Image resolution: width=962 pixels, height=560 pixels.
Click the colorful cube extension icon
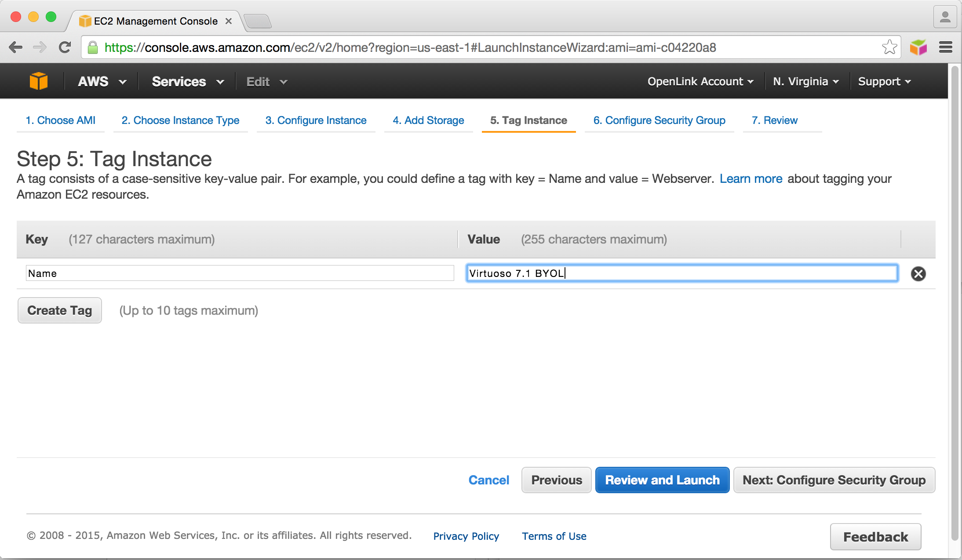[x=918, y=47]
